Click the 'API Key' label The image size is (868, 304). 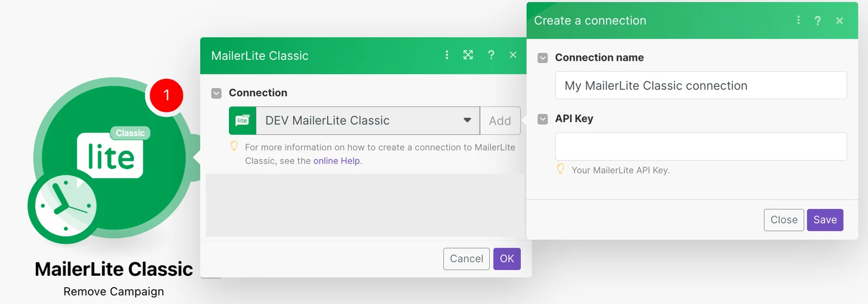(x=574, y=119)
